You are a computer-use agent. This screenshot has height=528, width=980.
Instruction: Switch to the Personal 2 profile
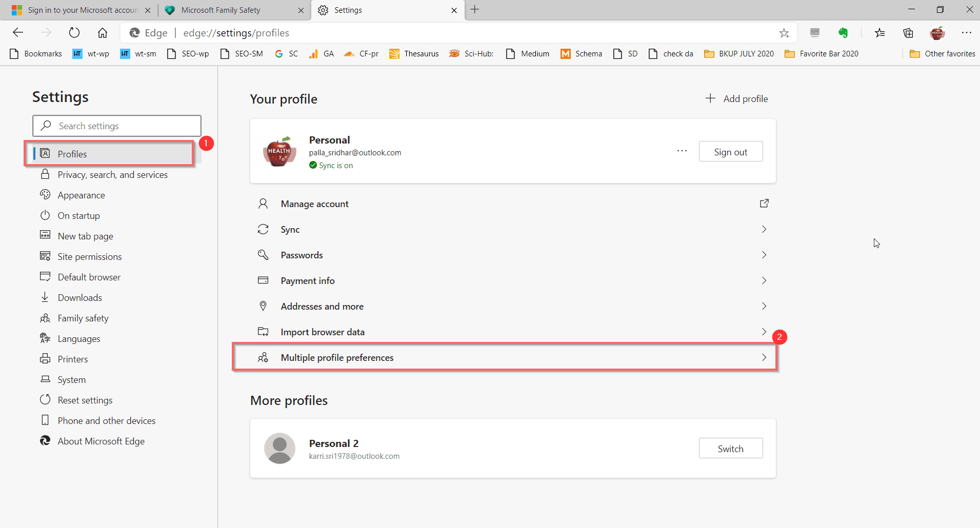(x=730, y=448)
